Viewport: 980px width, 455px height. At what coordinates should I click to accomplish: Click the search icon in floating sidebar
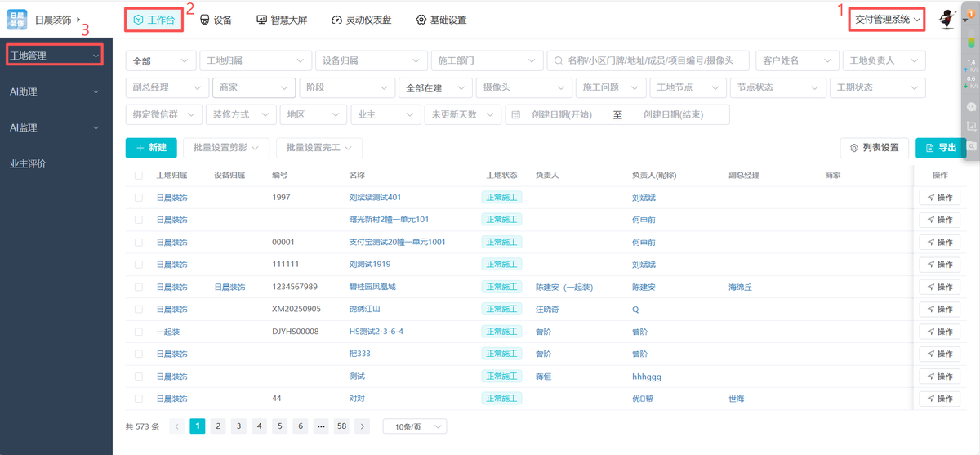tap(971, 145)
